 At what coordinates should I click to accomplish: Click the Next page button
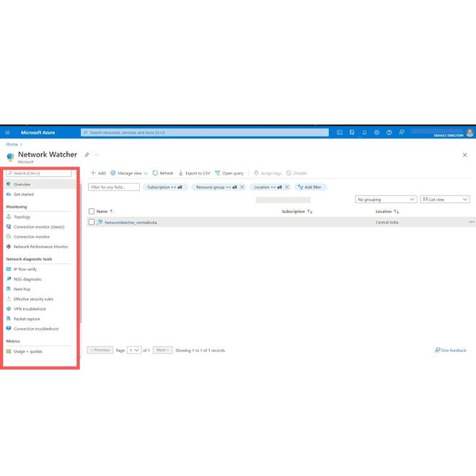click(x=163, y=350)
